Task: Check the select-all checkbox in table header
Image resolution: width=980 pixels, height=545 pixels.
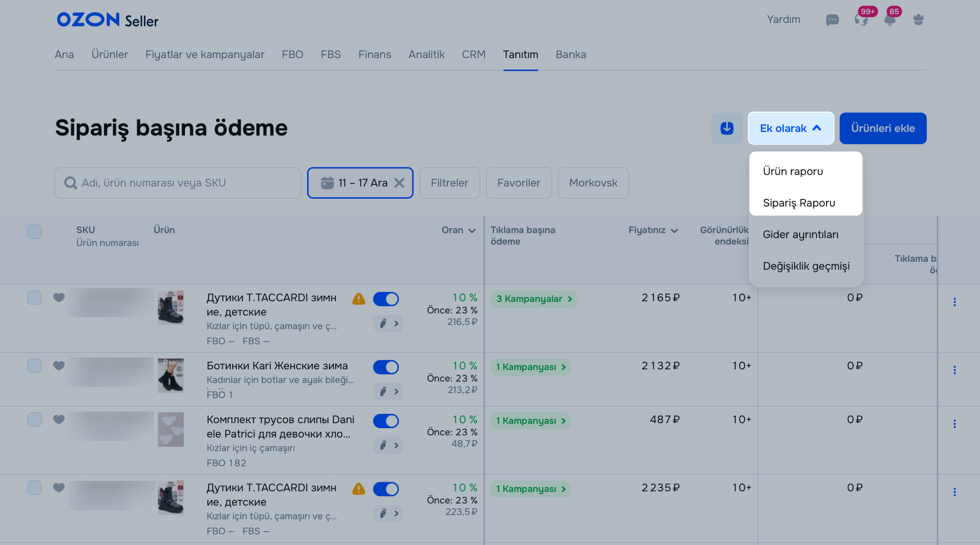Action: tap(34, 231)
